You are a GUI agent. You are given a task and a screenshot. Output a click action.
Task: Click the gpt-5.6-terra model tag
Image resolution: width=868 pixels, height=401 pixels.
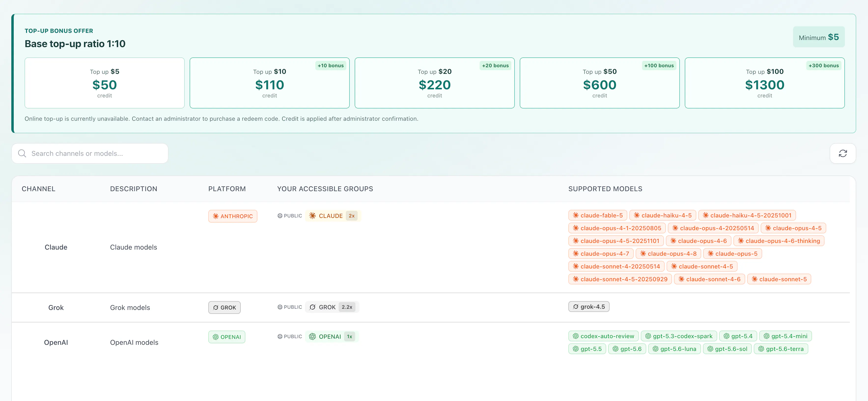[x=781, y=349]
